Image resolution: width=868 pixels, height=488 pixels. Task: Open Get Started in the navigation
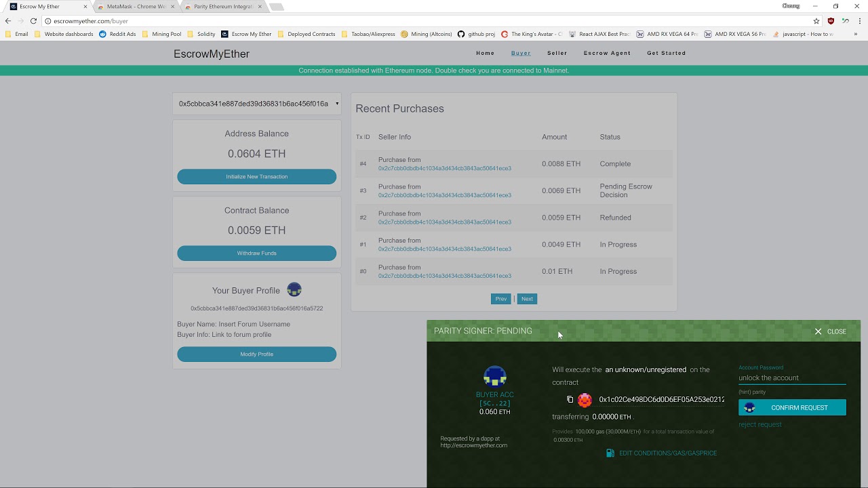tap(667, 53)
